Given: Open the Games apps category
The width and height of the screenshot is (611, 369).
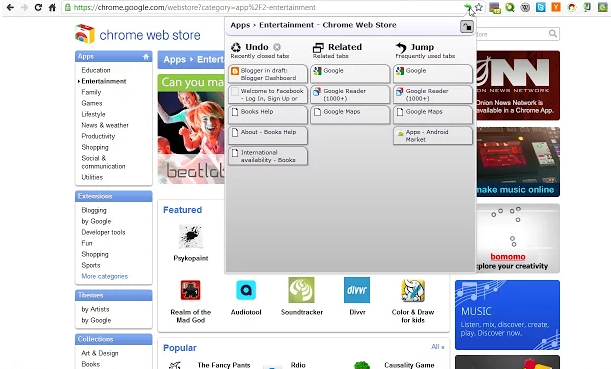Looking at the screenshot, I should [x=92, y=103].
